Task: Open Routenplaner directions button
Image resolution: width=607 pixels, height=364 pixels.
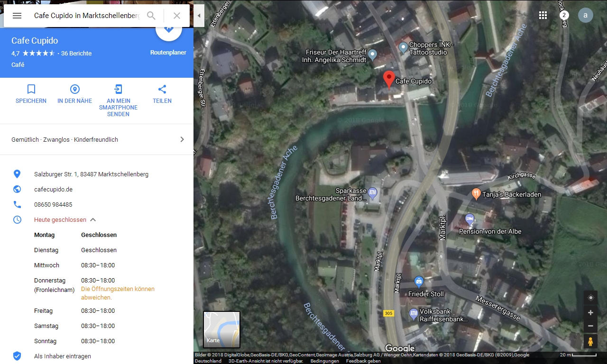Action: 168,28
